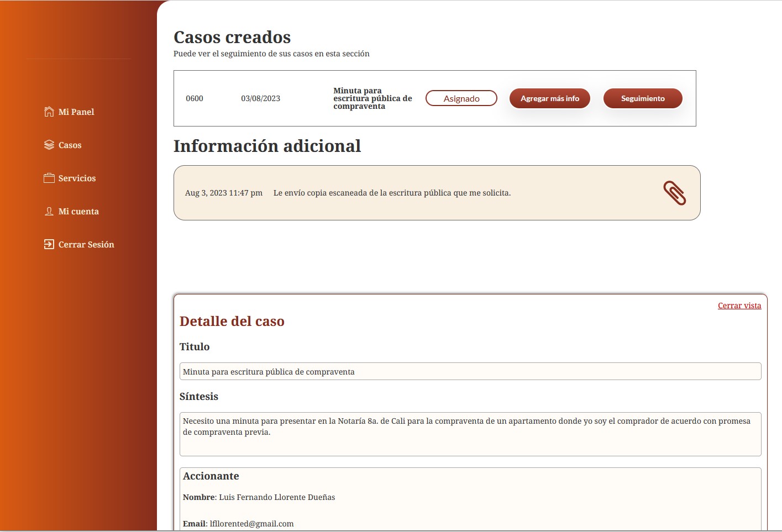Click the briefcase icon beside Servicios
This screenshot has height=532, width=782.
pos(49,178)
